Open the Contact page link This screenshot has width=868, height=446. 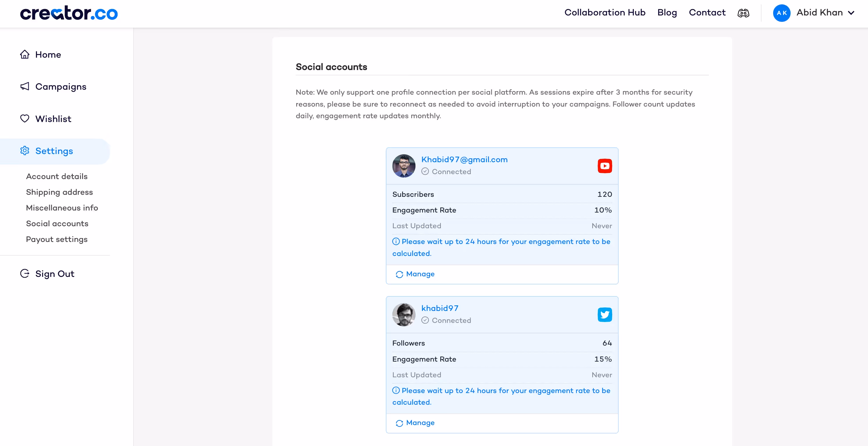coord(707,13)
